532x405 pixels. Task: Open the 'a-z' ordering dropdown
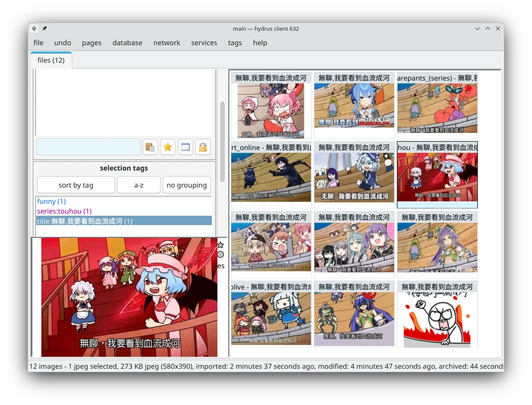[x=139, y=185]
